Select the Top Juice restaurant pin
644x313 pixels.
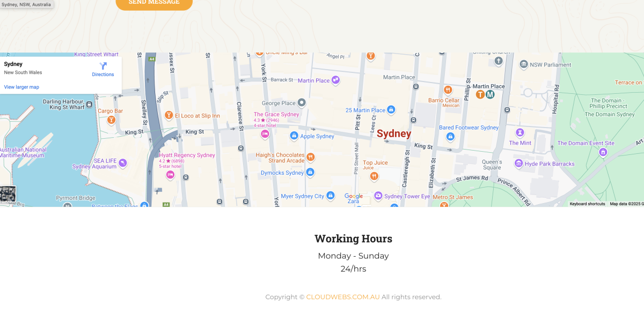pyautogui.click(x=374, y=176)
